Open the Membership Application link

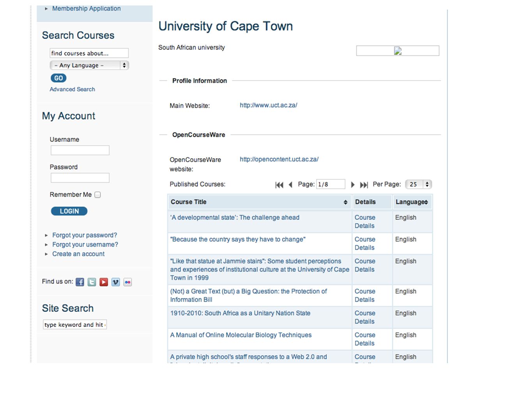pos(87,9)
